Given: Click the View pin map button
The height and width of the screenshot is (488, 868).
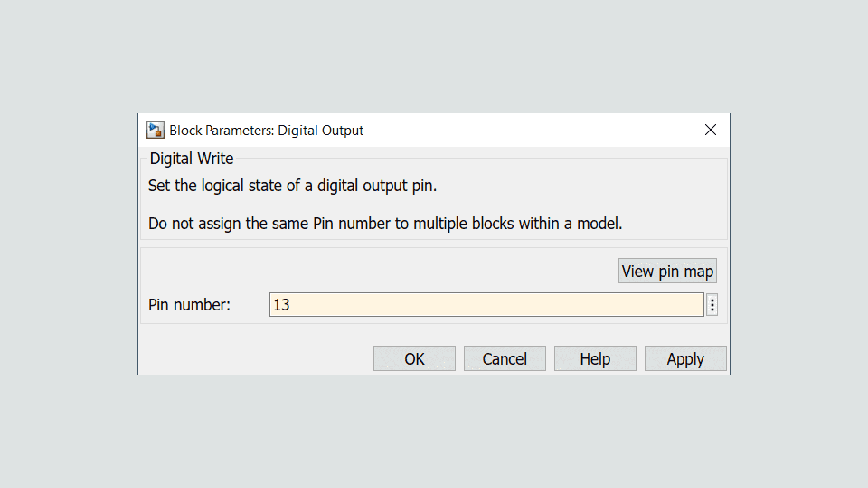Looking at the screenshot, I should click(x=667, y=271).
